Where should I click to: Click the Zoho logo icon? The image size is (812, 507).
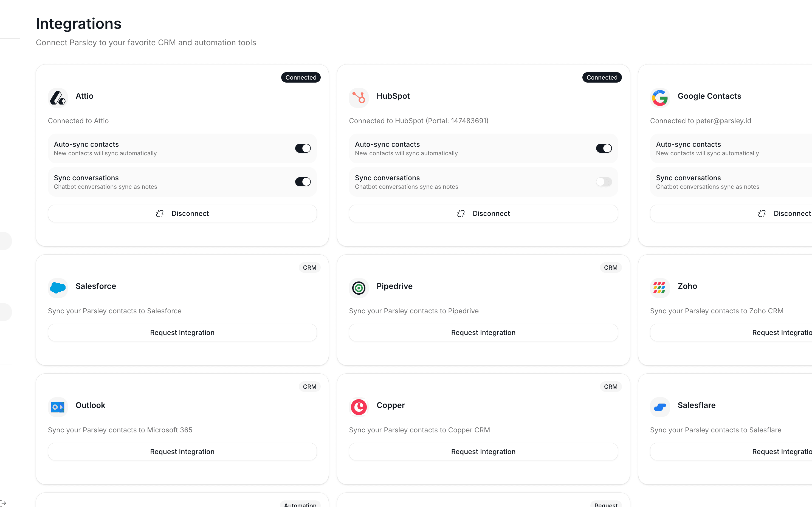click(659, 288)
